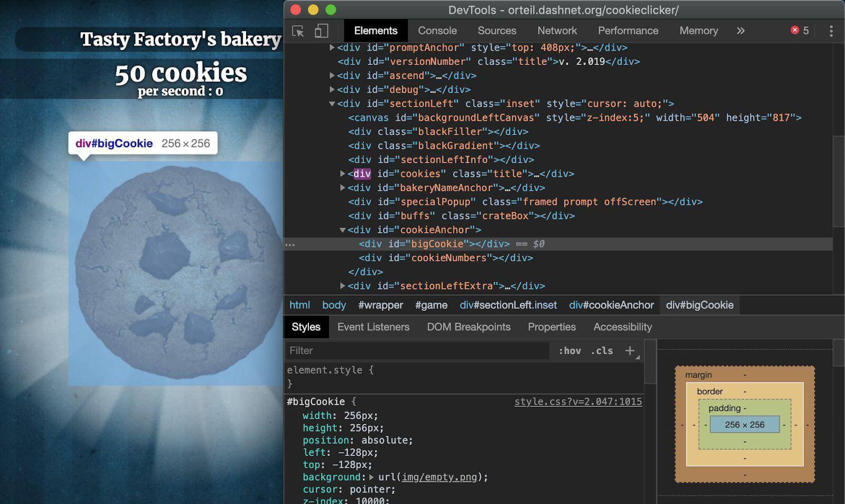Open the red error count indicator
This screenshot has height=504, width=845.
coord(800,31)
